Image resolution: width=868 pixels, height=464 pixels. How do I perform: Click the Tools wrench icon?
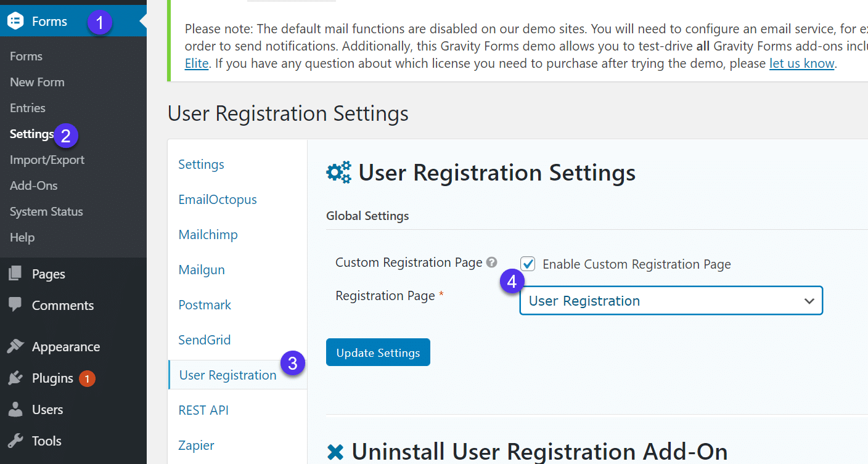point(15,441)
